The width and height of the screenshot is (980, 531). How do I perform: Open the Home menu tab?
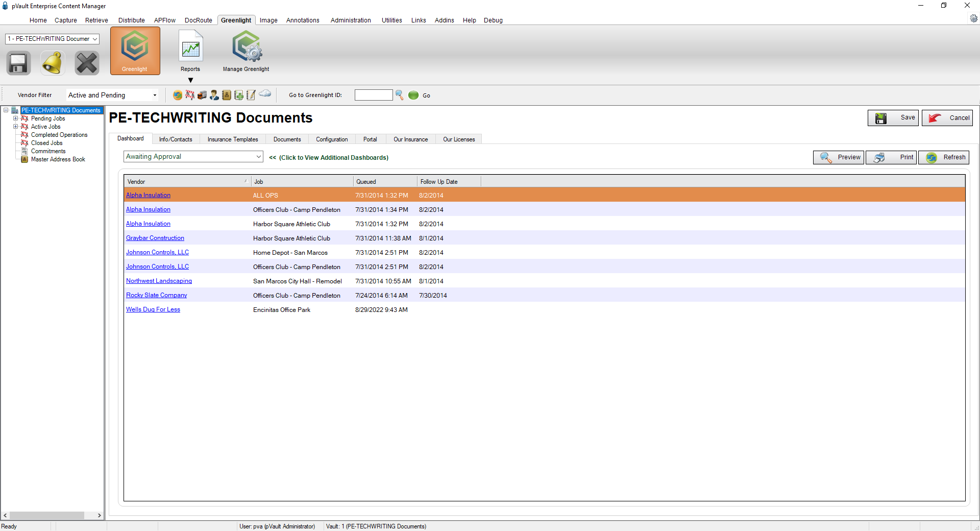point(38,20)
